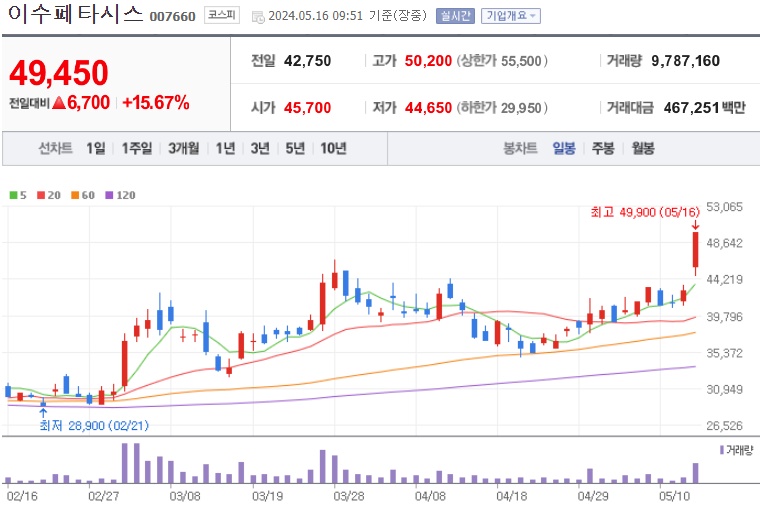
Task: Click the stock code 007660
Action: pos(173,16)
